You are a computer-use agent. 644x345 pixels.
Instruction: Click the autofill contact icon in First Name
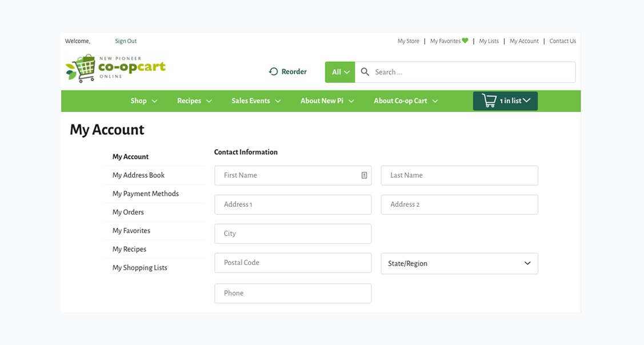(365, 175)
